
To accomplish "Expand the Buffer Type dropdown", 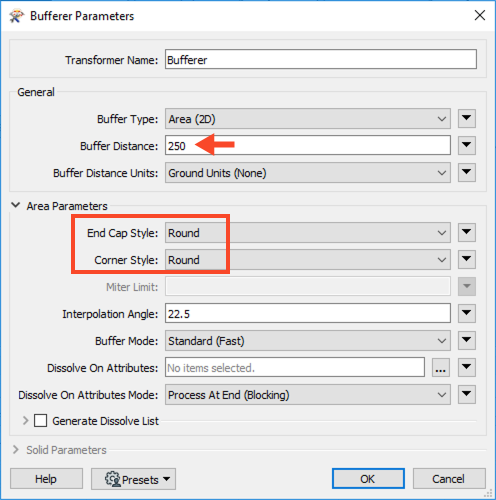I will (x=308, y=119).
